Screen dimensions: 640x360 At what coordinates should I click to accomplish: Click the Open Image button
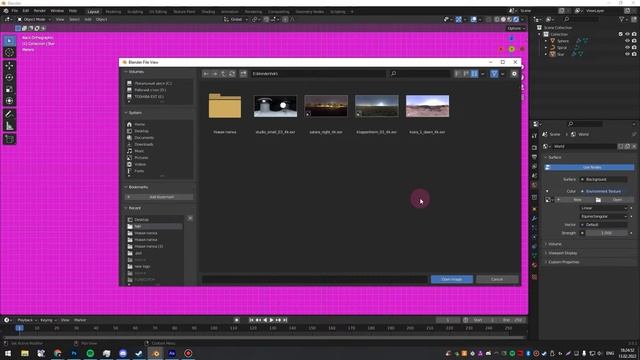[x=452, y=279]
